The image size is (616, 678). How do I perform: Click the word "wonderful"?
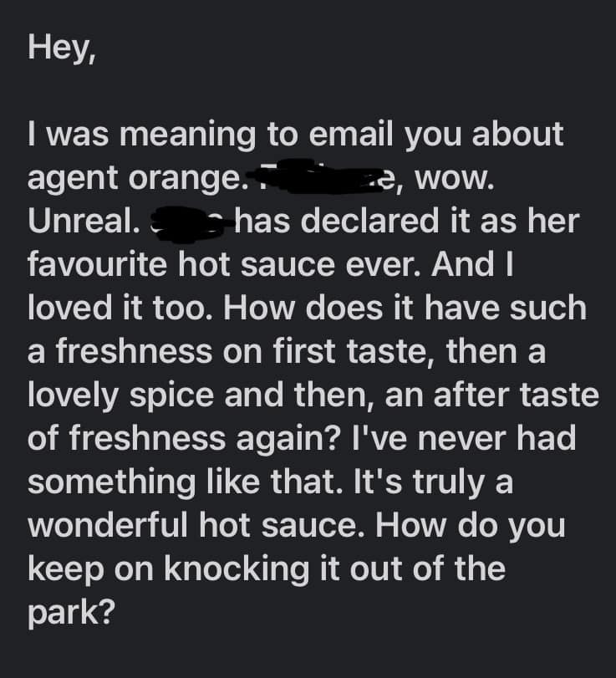tap(108, 524)
